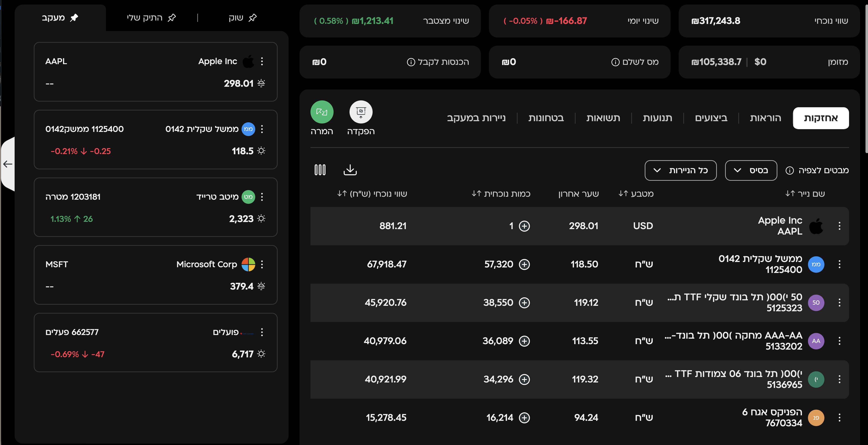Show info for מבטים לצפיה
The height and width of the screenshot is (445, 868).
point(789,170)
